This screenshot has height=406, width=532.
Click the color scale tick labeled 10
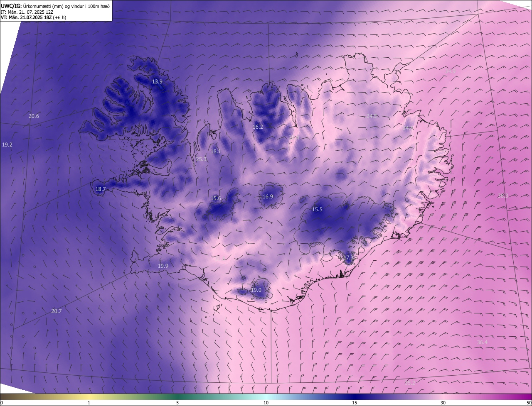point(266,403)
